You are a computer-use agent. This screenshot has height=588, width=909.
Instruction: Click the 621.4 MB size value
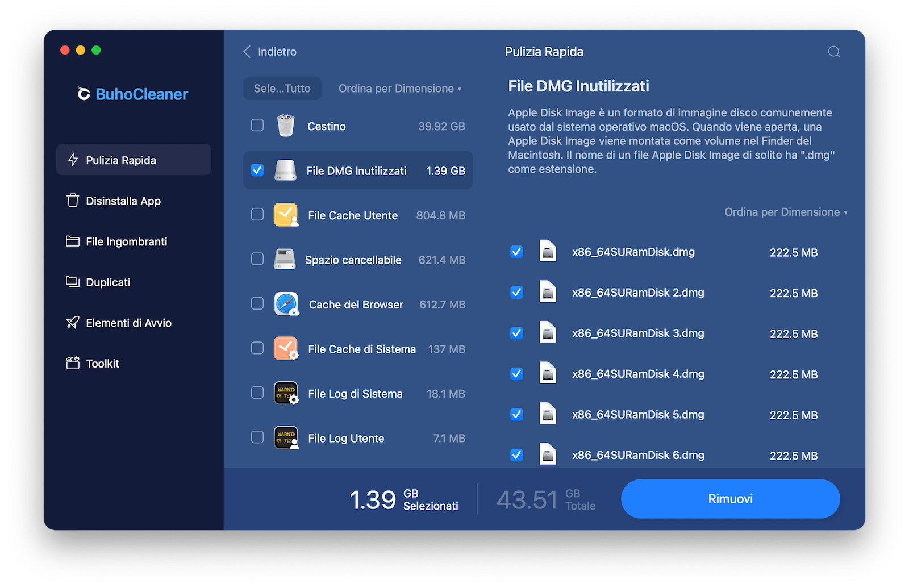441,260
